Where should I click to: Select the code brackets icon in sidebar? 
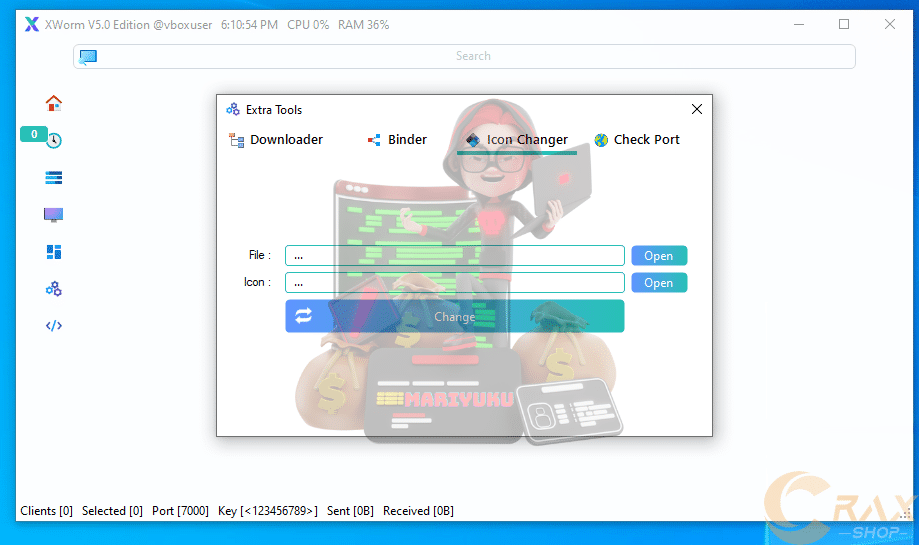tap(54, 326)
